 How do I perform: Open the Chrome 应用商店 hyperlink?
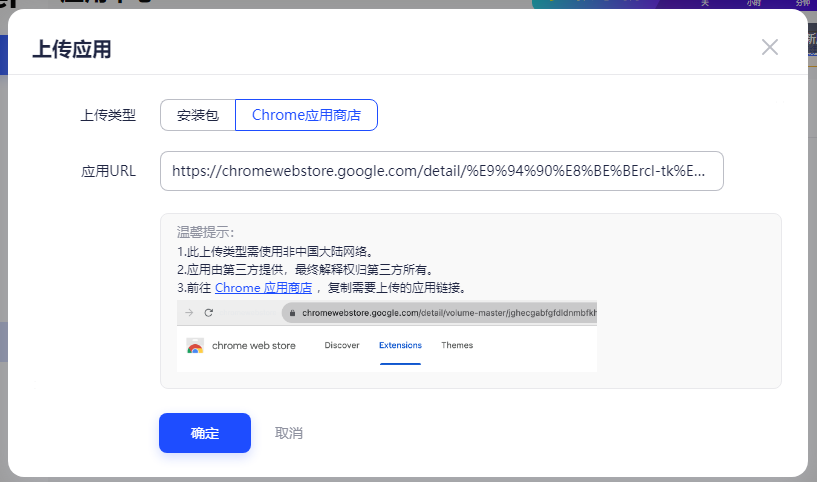pyautogui.click(x=264, y=288)
